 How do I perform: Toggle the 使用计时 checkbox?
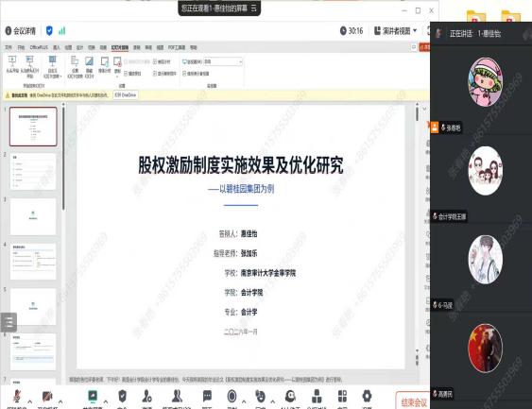click(155, 61)
